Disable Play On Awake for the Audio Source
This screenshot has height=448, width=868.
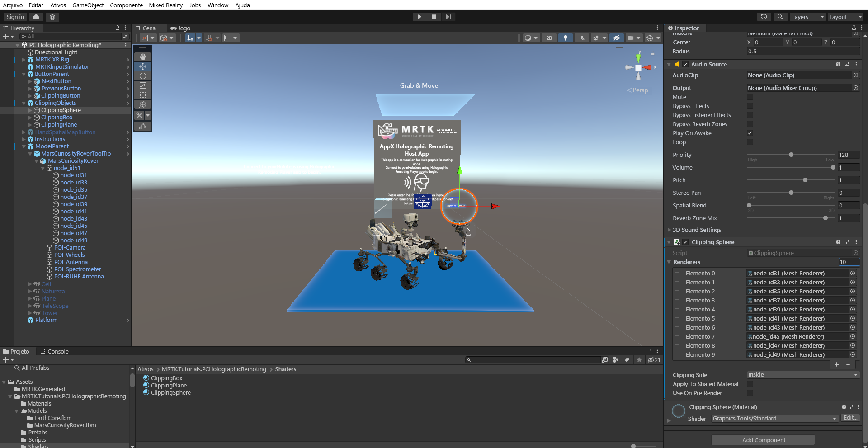[x=750, y=133]
